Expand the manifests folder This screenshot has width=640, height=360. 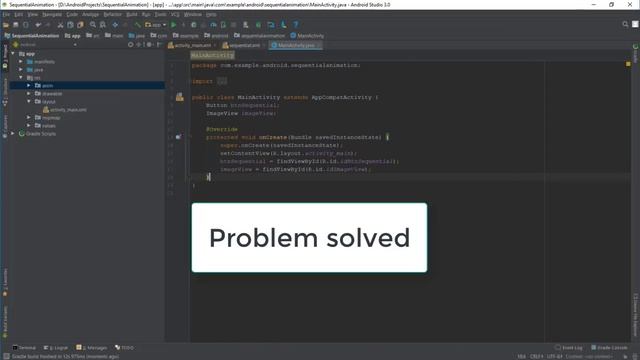tap(21, 62)
